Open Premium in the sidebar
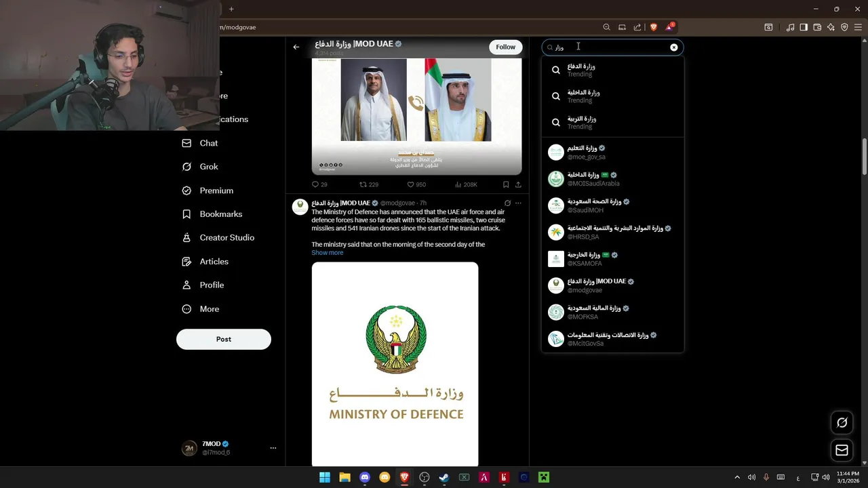 tap(208, 190)
